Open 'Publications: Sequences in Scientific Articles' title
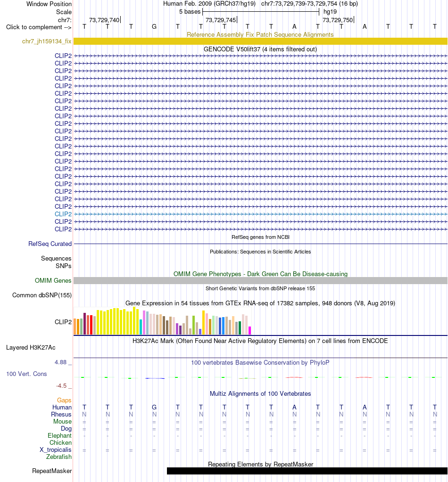This screenshot has width=448, height=482. (x=260, y=252)
